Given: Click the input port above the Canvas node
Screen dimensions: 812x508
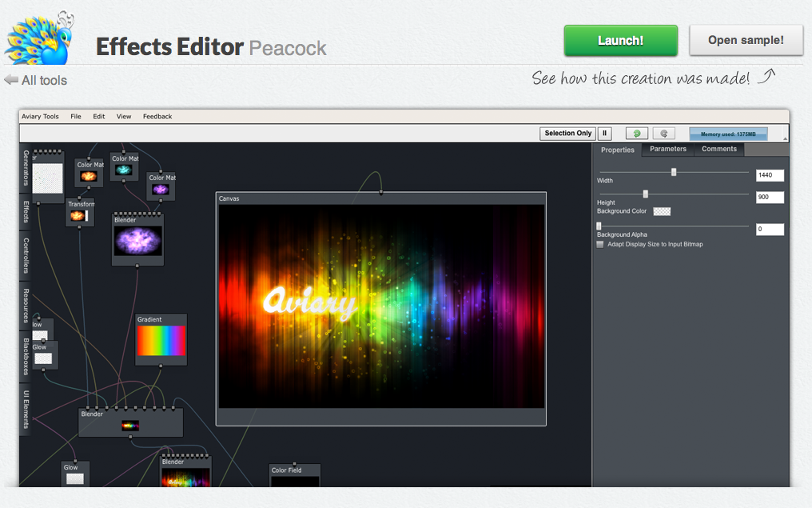Looking at the screenshot, I should point(381,192).
